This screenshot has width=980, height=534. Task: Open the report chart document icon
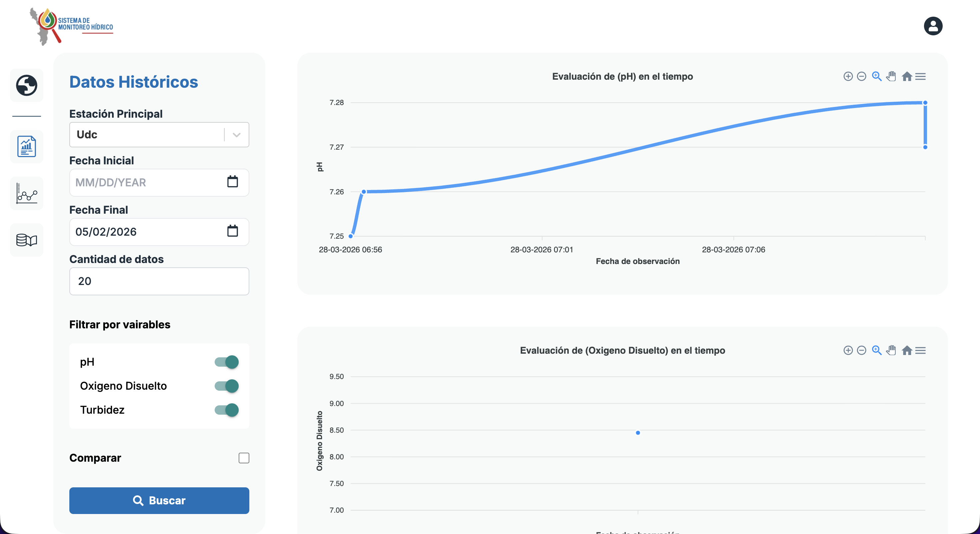(27, 146)
